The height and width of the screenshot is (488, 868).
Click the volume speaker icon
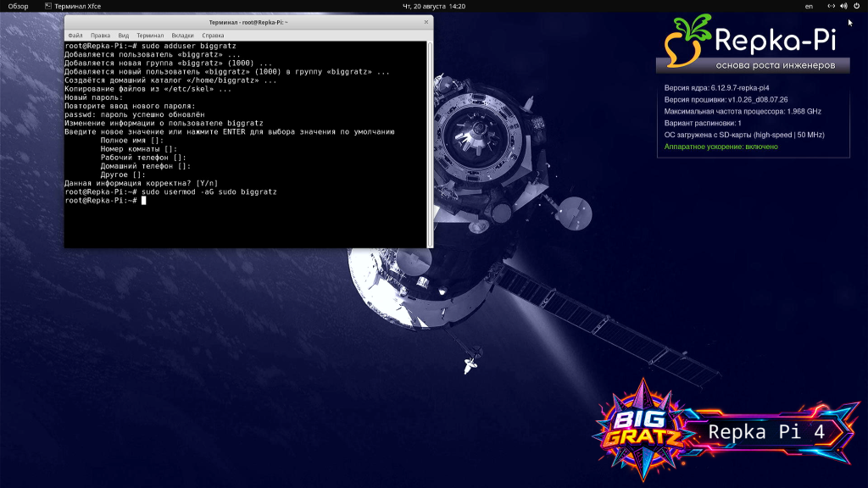pos(843,6)
